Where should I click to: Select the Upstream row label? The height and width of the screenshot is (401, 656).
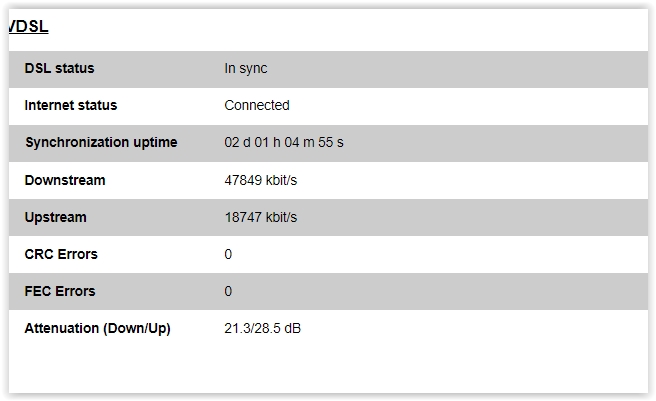click(55, 217)
